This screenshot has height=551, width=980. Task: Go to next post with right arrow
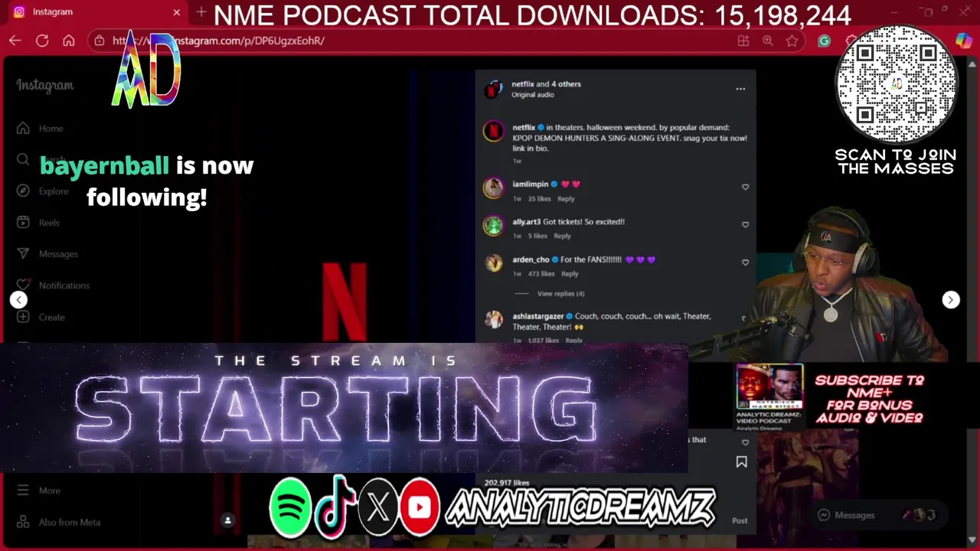pyautogui.click(x=950, y=300)
